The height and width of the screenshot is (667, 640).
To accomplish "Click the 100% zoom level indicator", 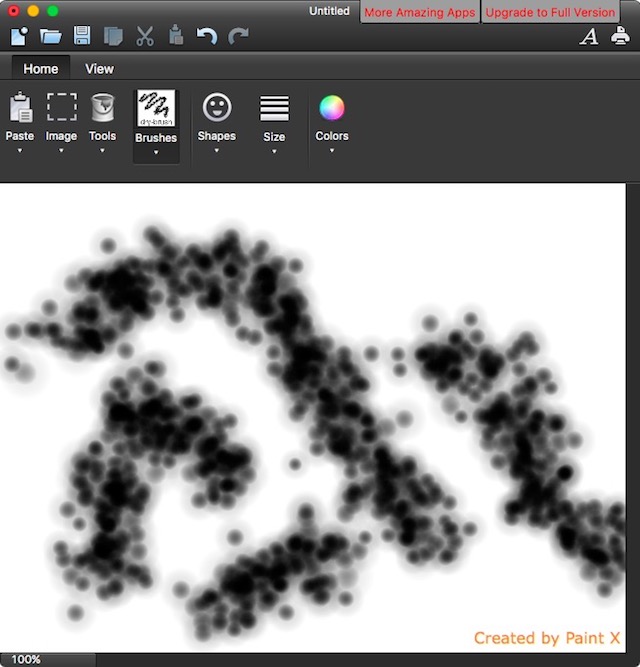I will click(x=26, y=659).
